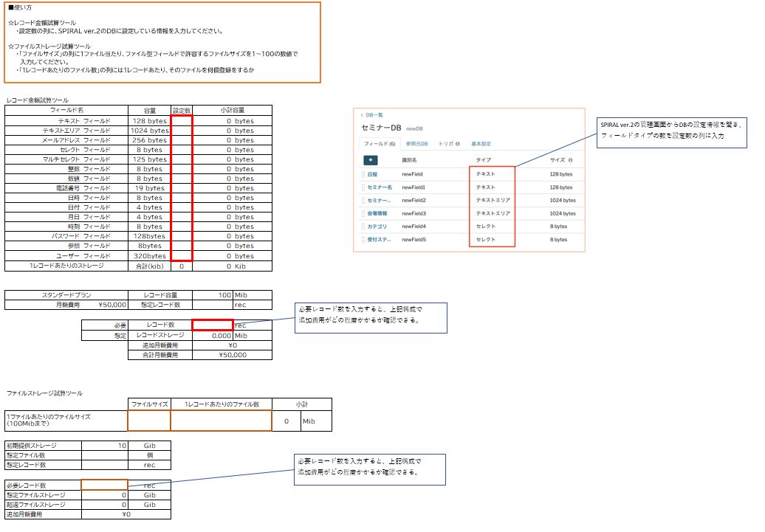Select the 合計月額費用 ¥50,000 cell
The height and width of the screenshot is (532, 765).
coord(232,355)
